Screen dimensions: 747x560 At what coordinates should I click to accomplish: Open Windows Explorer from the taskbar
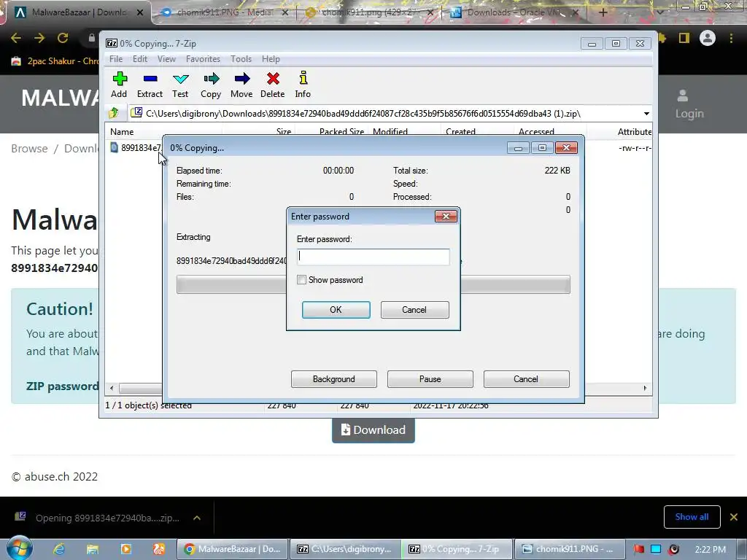[93, 549]
